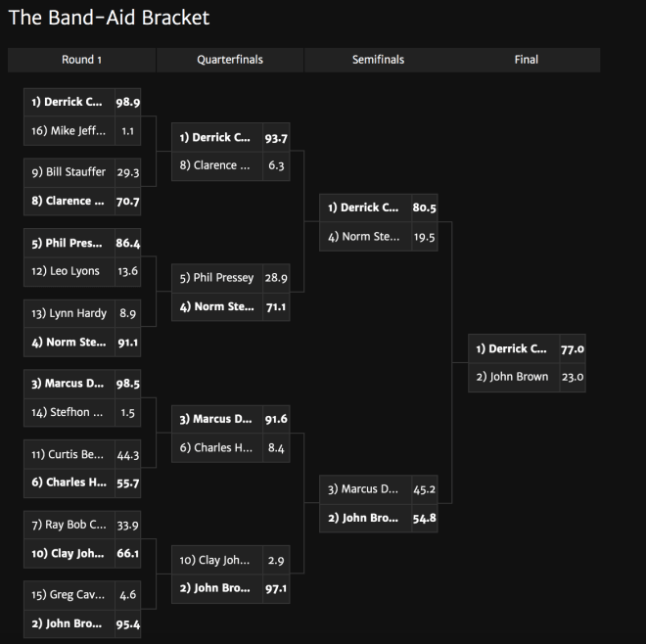Open the Semifinals column header
The height and width of the screenshot is (644, 646).
(x=378, y=60)
